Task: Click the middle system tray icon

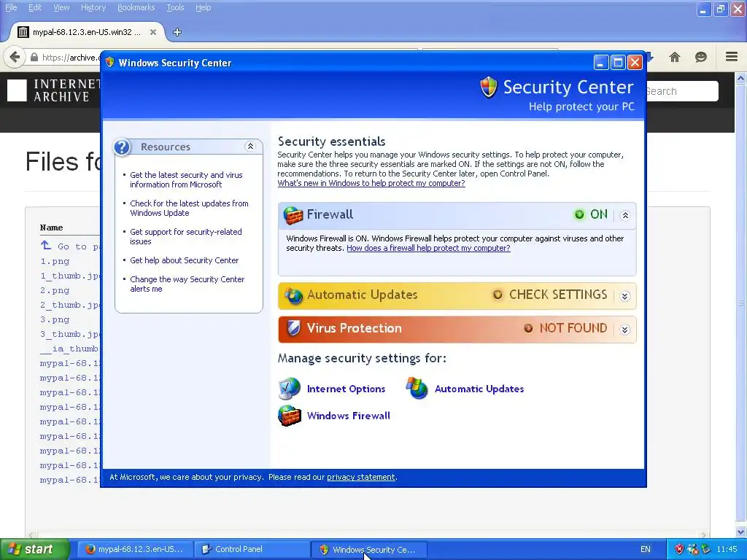Action: (x=693, y=549)
